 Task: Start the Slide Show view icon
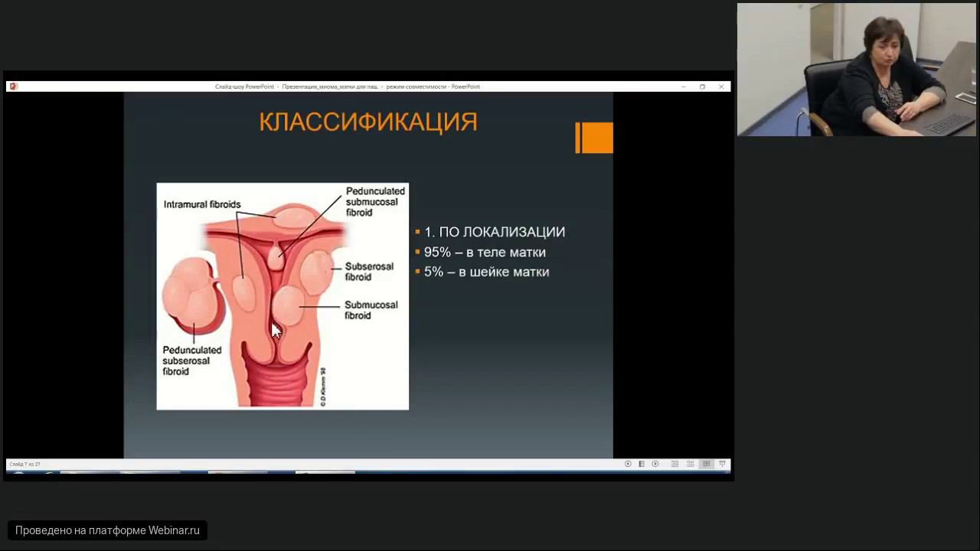722,464
